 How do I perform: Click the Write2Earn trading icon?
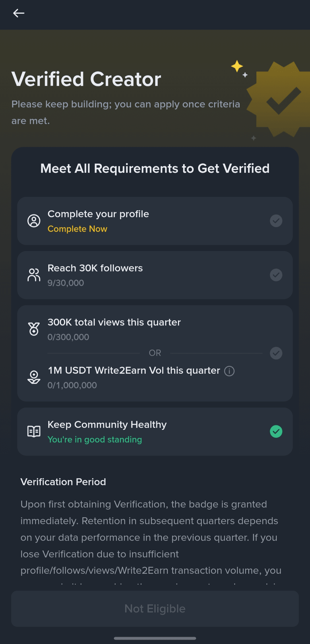tap(34, 377)
